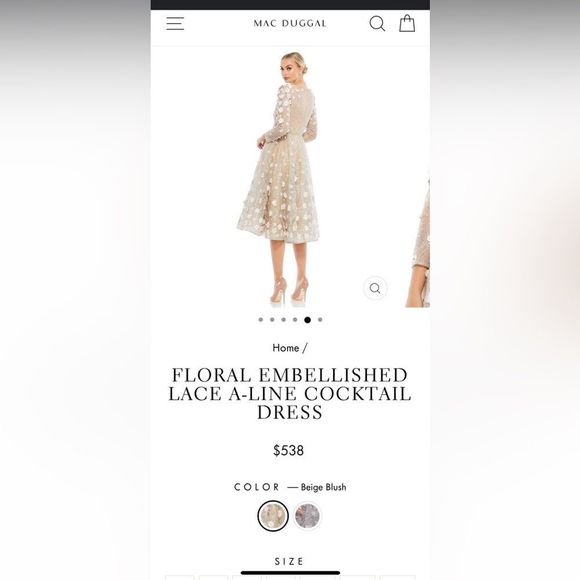Jump to second carousel image dot
580x580 pixels.
[272, 320]
